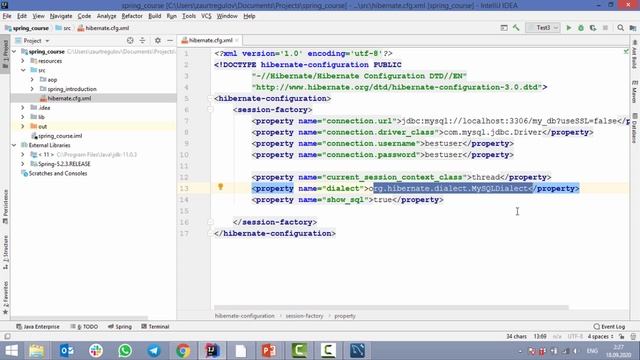The height and width of the screenshot is (360, 640).
Task: Expand the out folder
Action: tap(23, 127)
